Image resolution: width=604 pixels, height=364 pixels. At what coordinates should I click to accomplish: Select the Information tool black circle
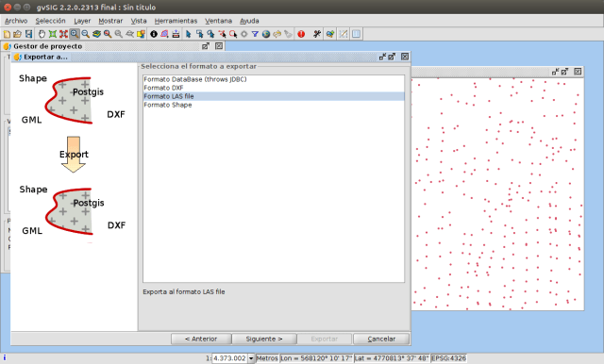(x=154, y=34)
